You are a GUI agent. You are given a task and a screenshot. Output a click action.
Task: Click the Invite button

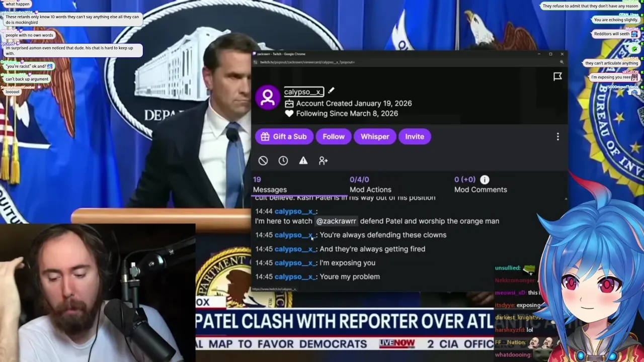point(415,137)
